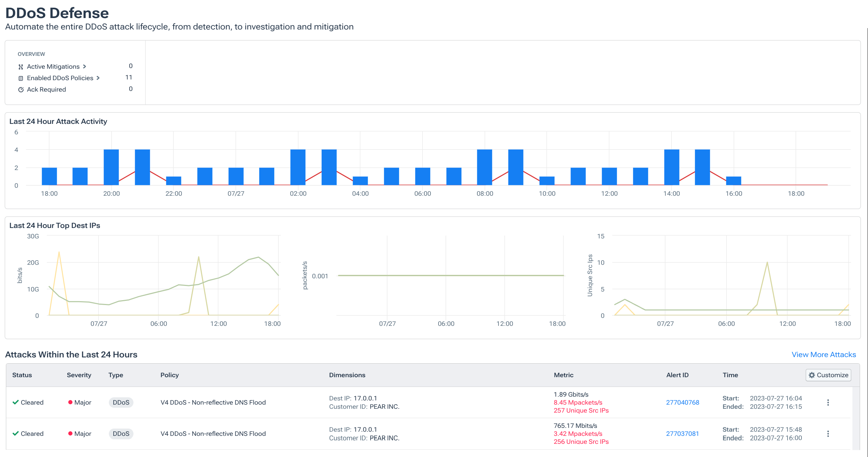
Task: Click the yellow spike peak in Last 24 Hour Top Dest IPs chart
Action: click(60, 252)
